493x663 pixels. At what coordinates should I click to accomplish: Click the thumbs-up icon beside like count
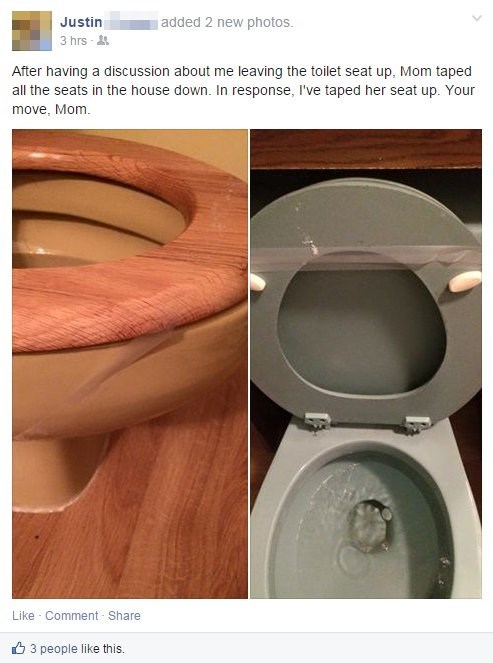pyautogui.click(x=18, y=648)
